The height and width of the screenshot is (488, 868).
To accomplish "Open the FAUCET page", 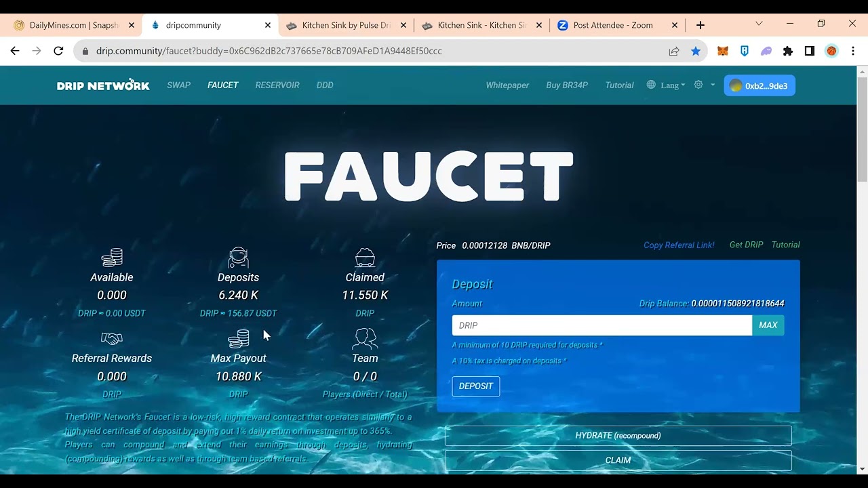I will 223,85.
